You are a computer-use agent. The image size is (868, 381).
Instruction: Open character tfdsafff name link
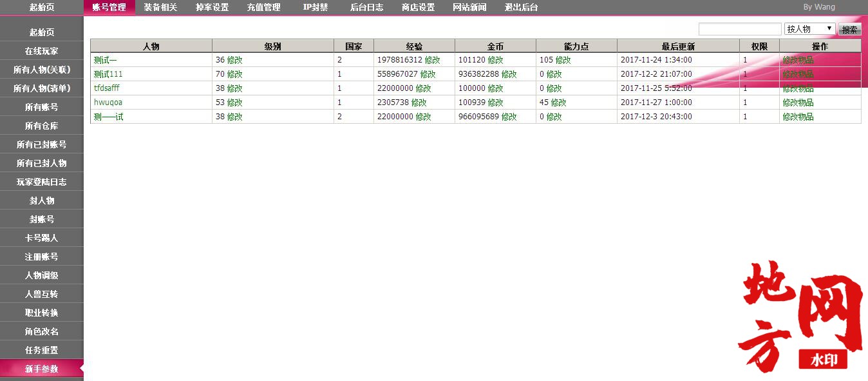tap(107, 88)
